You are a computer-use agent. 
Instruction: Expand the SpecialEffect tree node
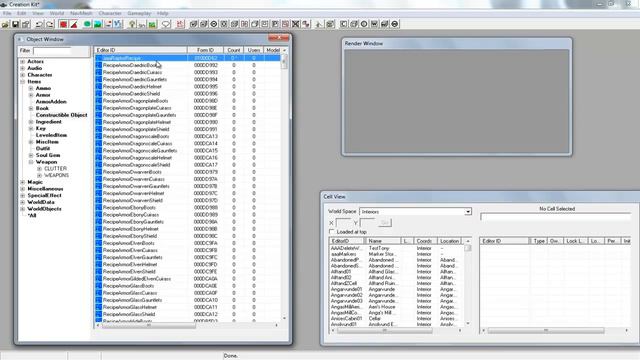pos(22,196)
